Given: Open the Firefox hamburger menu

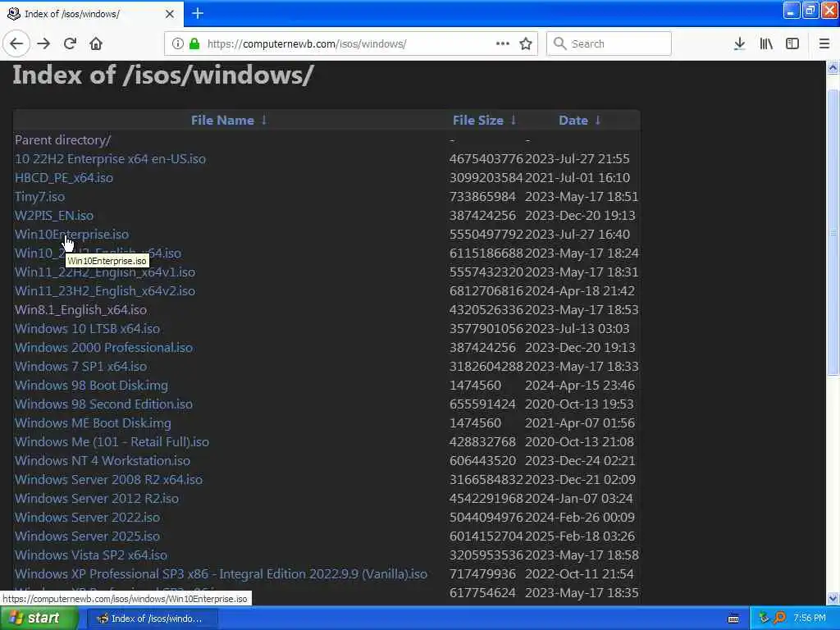Looking at the screenshot, I should point(824,43).
